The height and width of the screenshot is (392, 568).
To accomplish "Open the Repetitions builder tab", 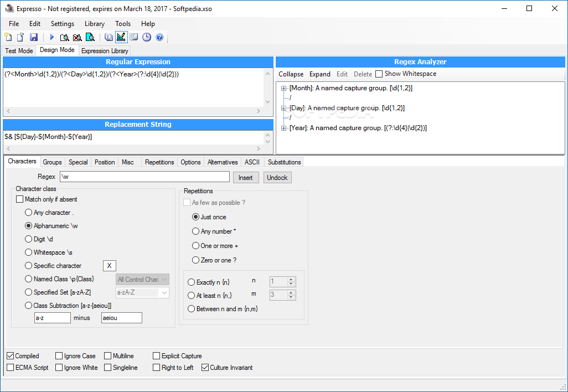I will tap(159, 162).
